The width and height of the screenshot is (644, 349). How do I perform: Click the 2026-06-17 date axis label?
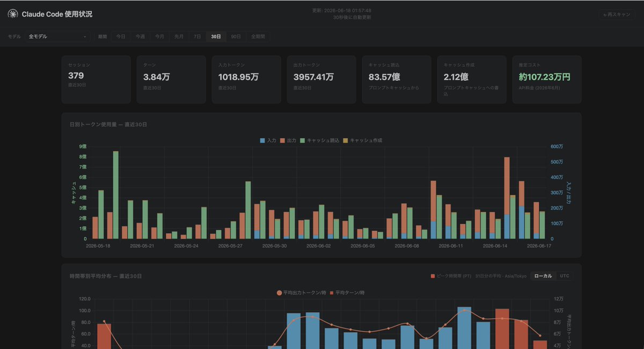point(539,246)
